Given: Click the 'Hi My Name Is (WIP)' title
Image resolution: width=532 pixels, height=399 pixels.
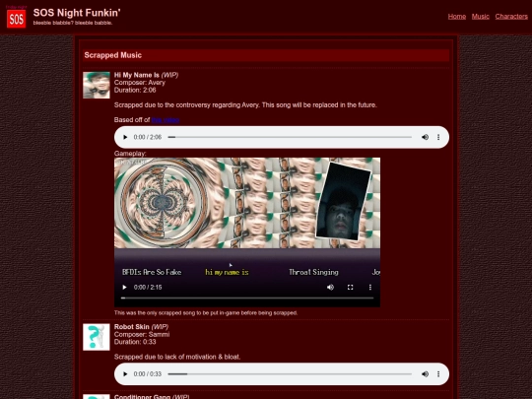Looking at the screenshot, I should tap(146, 75).
